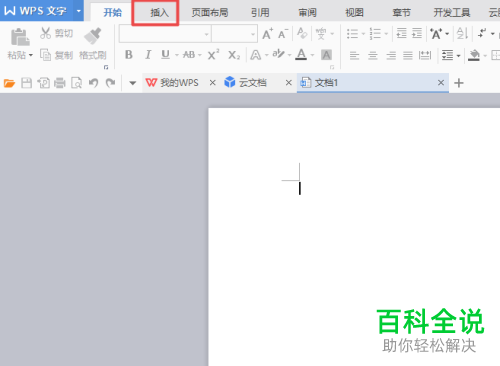The width and height of the screenshot is (500, 366).
Task: Click the phonetic guide (变) icon
Action: [321, 34]
